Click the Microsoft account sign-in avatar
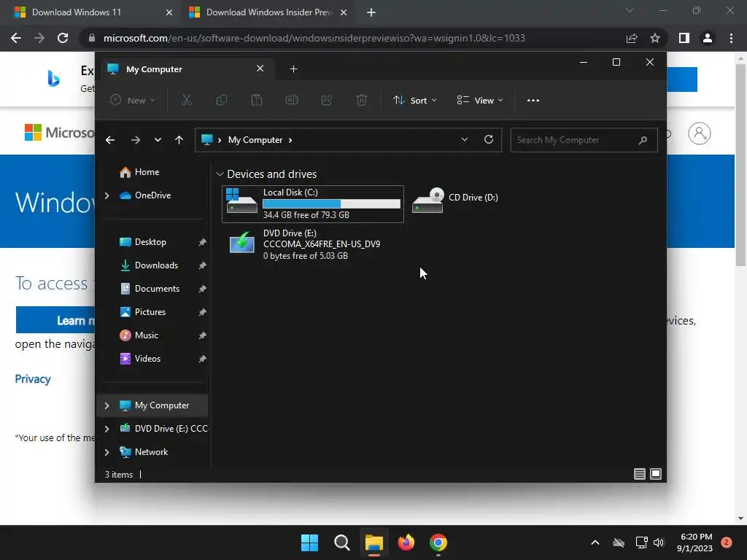Image resolution: width=747 pixels, height=560 pixels. click(700, 133)
